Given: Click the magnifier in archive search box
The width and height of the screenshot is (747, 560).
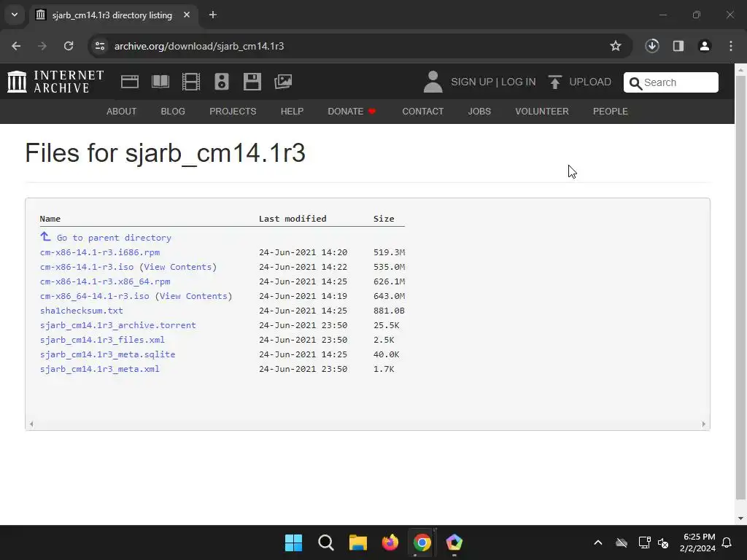Looking at the screenshot, I should (635, 83).
